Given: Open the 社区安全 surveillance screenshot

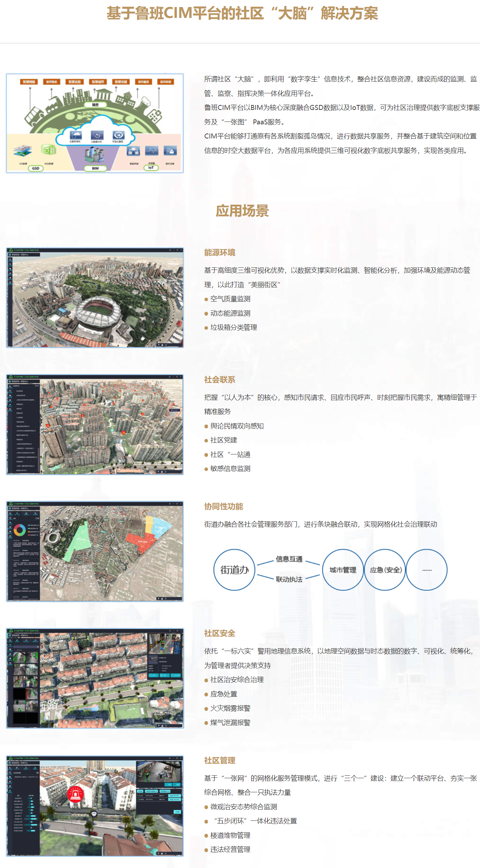Looking at the screenshot, I should click(x=95, y=678).
